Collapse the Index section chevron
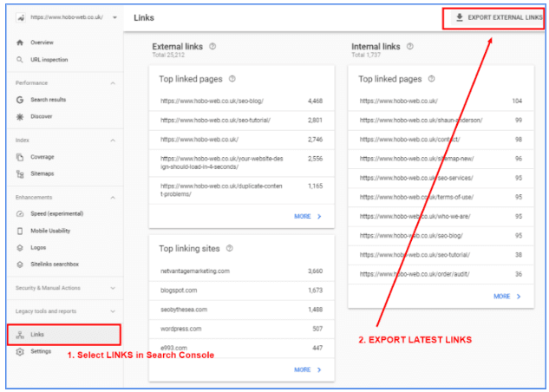 click(113, 140)
